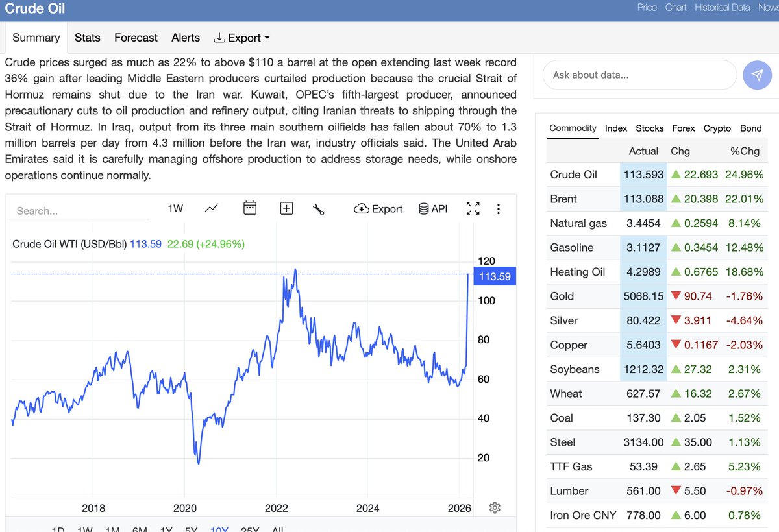
Task: Open the Copper commodity link
Action: coord(568,345)
